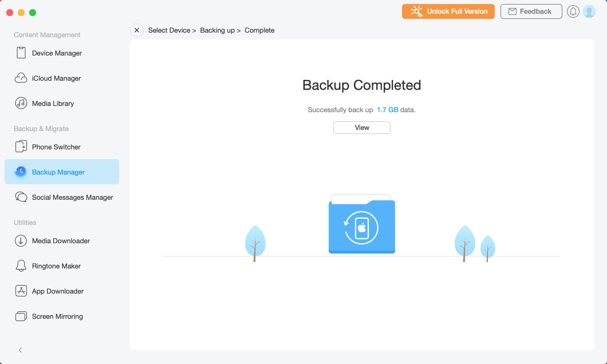607x364 pixels.
Task: Select Social Messages Manager icon
Action: (x=21, y=197)
